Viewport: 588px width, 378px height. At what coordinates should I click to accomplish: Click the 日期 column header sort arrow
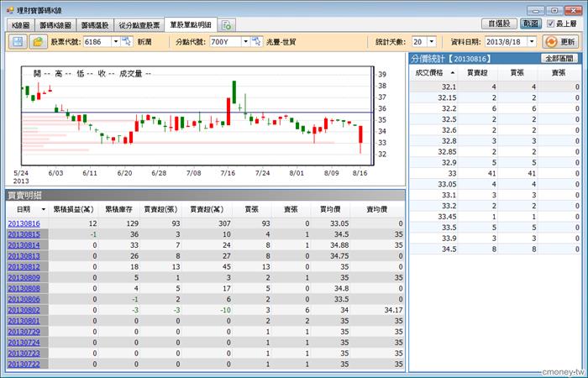[x=44, y=210]
